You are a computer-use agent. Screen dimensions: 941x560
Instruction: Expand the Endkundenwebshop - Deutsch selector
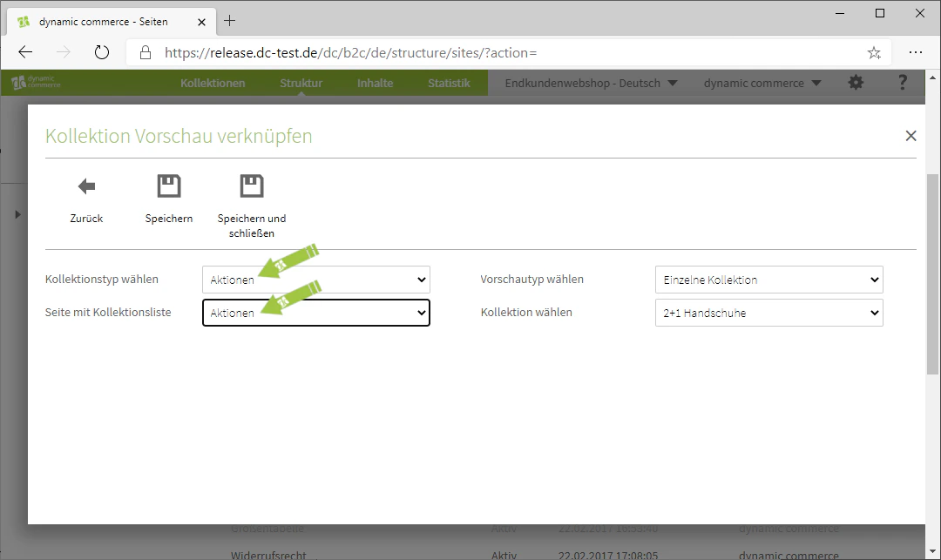tap(591, 83)
